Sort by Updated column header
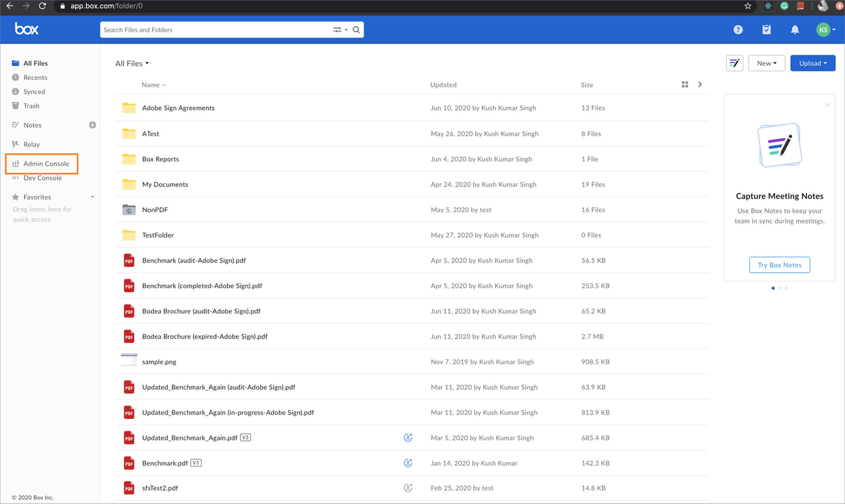The width and height of the screenshot is (845, 504). tap(443, 85)
